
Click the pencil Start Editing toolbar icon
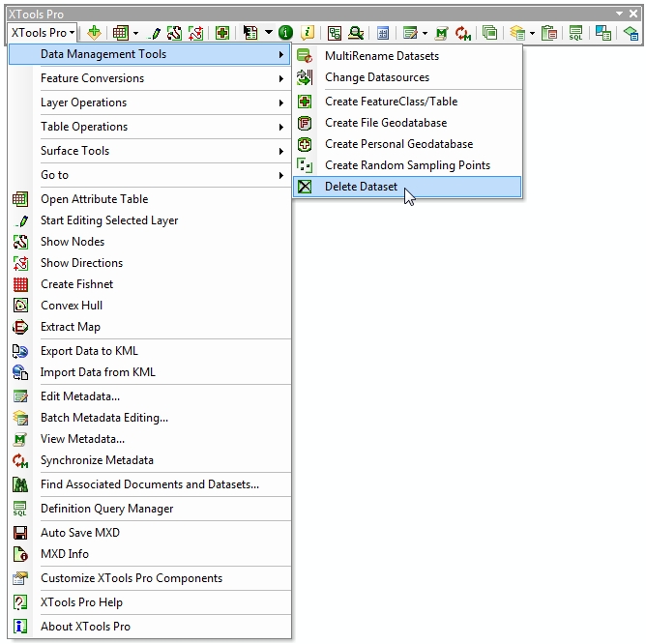point(156,33)
